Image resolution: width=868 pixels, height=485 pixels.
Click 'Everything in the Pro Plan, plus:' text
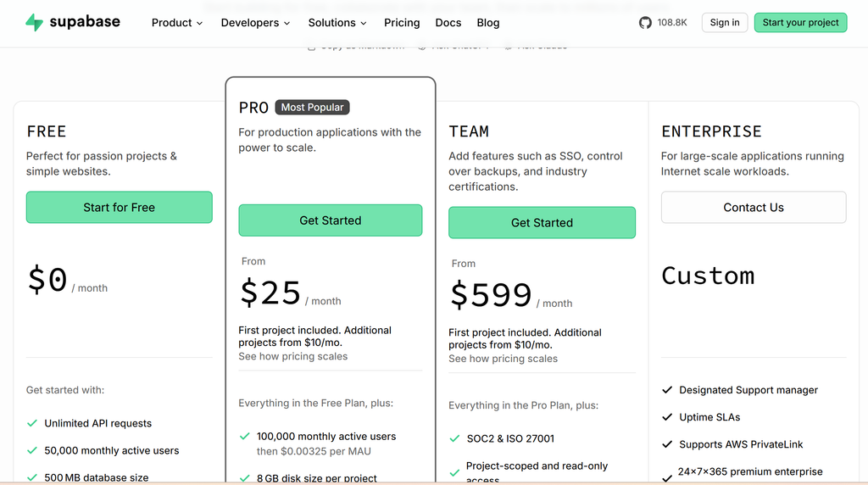click(523, 405)
